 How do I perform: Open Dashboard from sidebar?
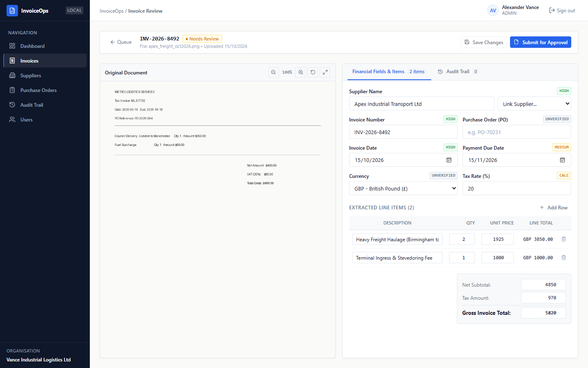[45, 46]
